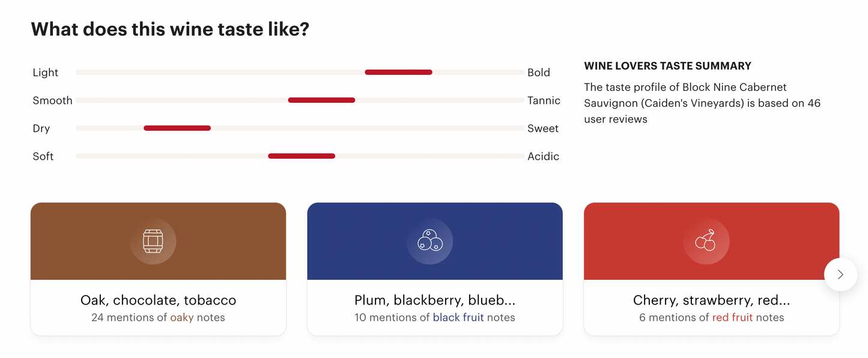Open the Oak, chocolate, tobacco flavor card

pyautogui.click(x=158, y=268)
